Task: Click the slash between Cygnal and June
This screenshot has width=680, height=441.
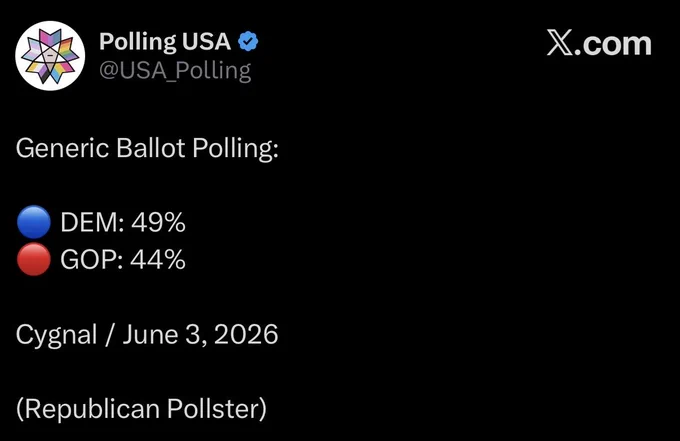Action: coord(110,335)
